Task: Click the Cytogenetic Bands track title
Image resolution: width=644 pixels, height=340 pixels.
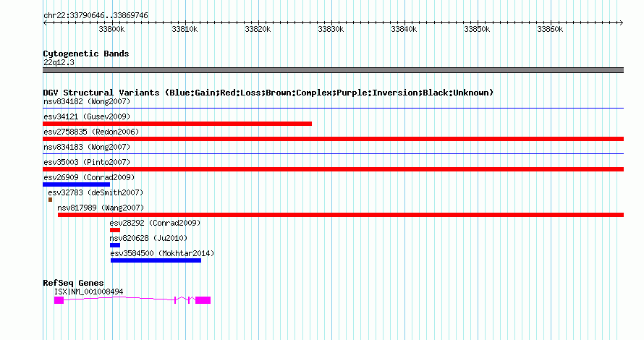Action: (x=86, y=54)
